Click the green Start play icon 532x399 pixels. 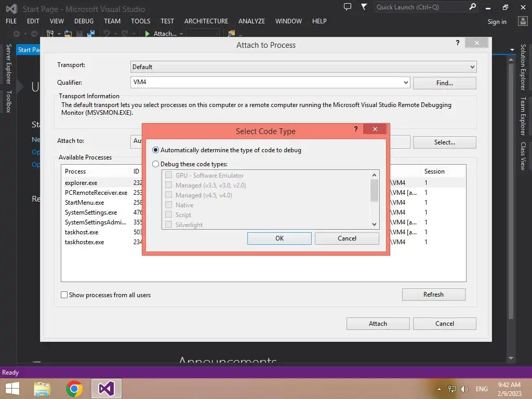[x=147, y=34]
